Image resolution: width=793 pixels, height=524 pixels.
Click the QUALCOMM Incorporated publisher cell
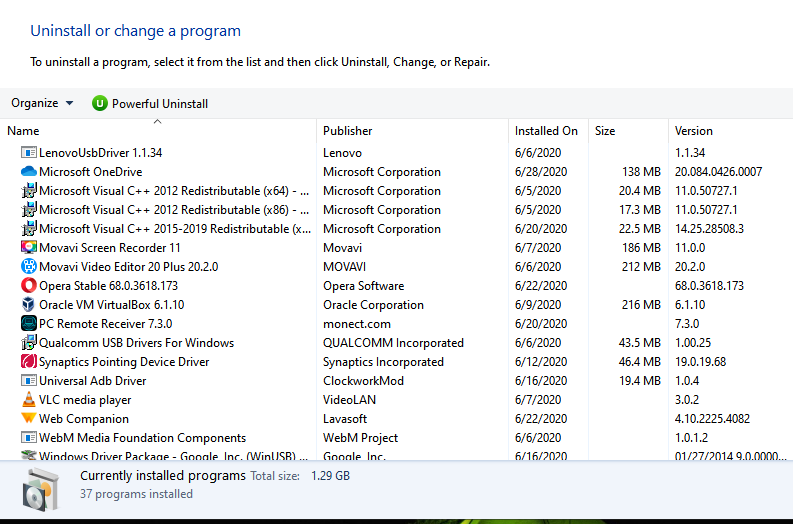[393, 343]
